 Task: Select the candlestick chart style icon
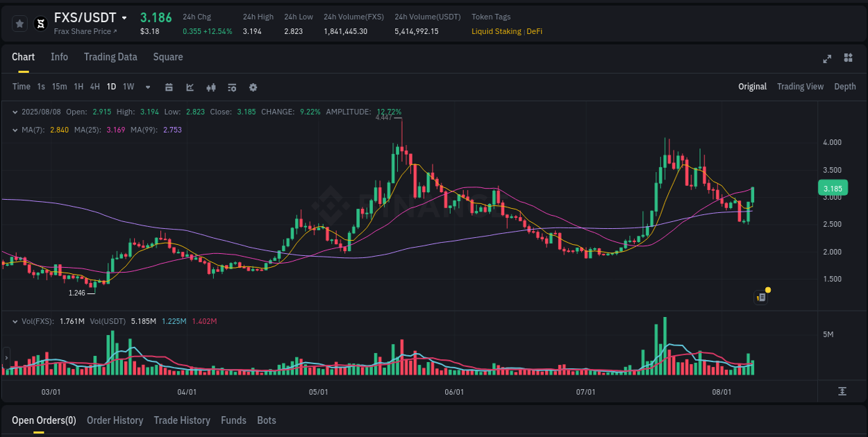click(210, 87)
